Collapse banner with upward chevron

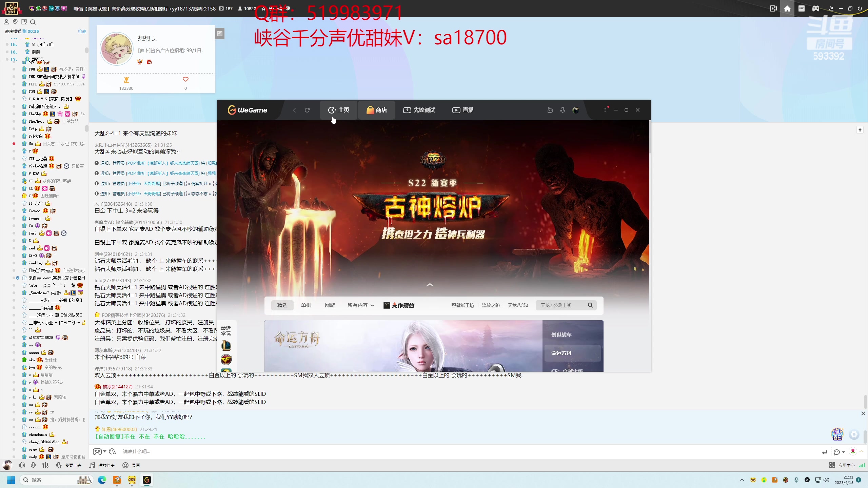click(430, 285)
